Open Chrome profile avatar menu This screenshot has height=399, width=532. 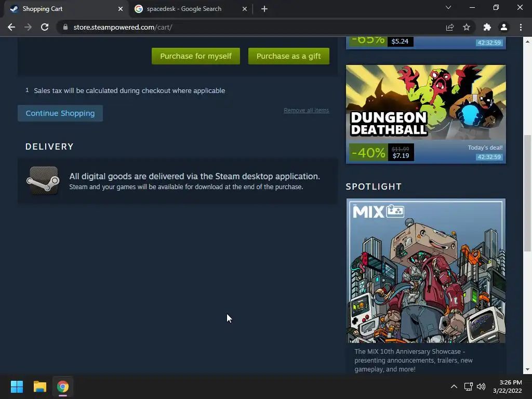[x=504, y=27]
